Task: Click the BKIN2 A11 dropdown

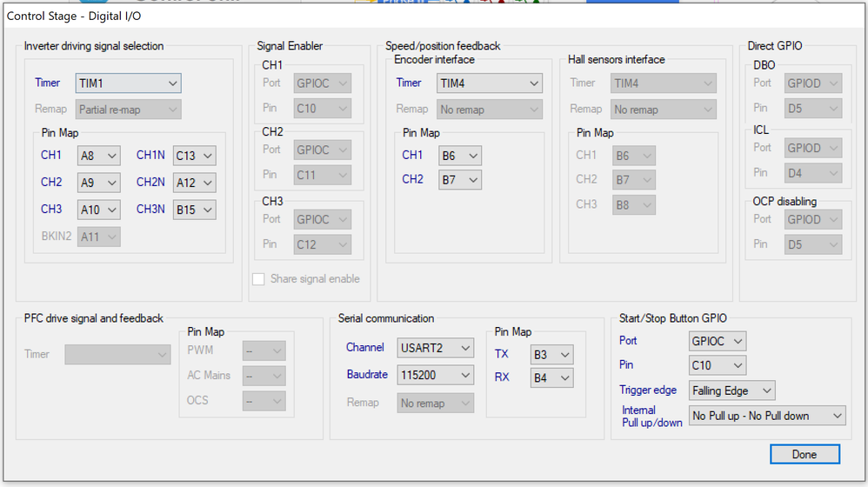Action: (x=98, y=237)
